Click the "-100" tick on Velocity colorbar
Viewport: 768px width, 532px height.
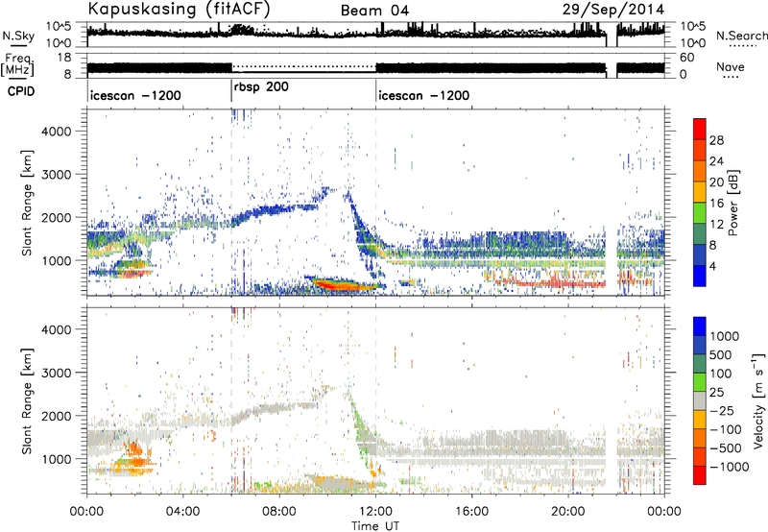(x=725, y=429)
